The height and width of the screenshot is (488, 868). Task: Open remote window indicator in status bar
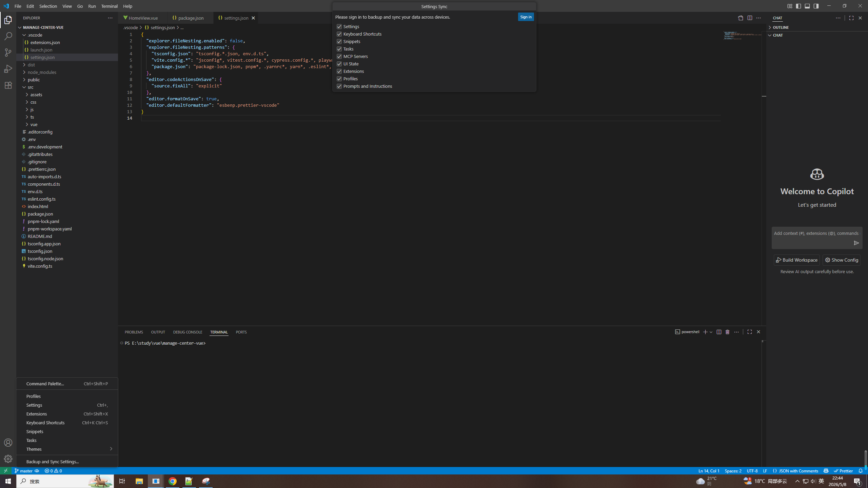tap(6, 471)
